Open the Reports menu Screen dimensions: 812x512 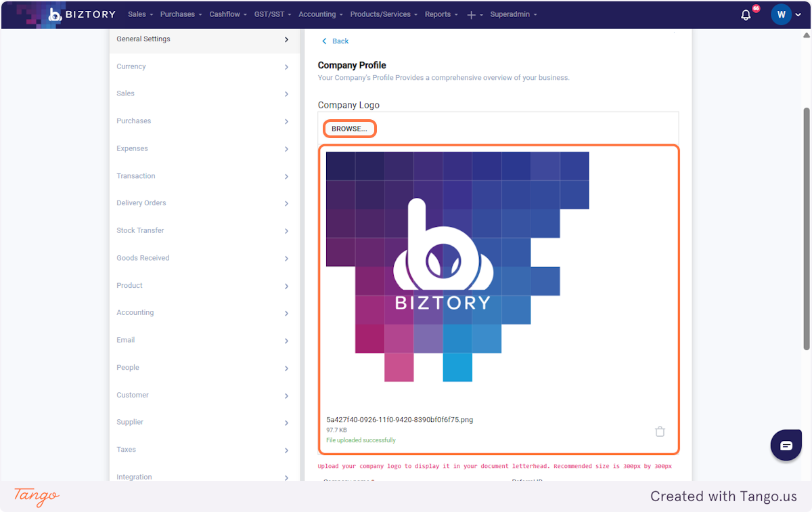pos(441,14)
